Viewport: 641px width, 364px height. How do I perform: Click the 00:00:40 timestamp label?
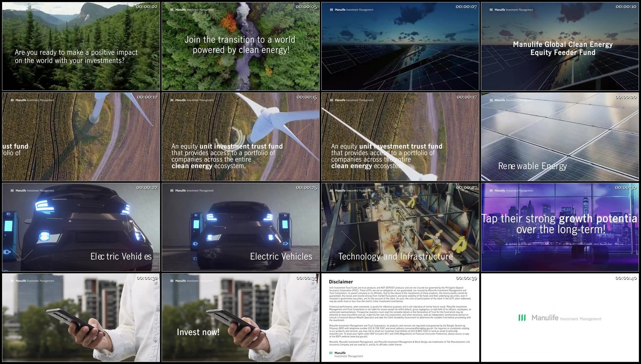pos(626,278)
